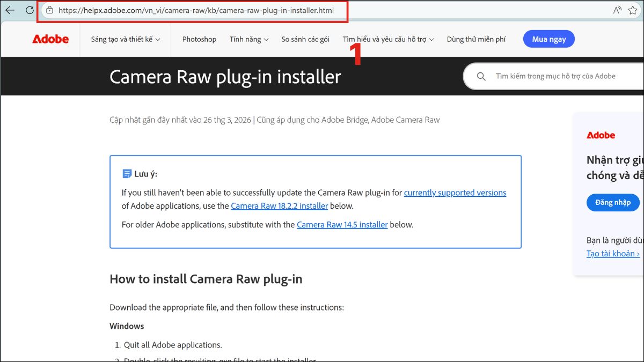Follow the currently supported versions link
The height and width of the screenshot is (362, 644).
point(455,193)
